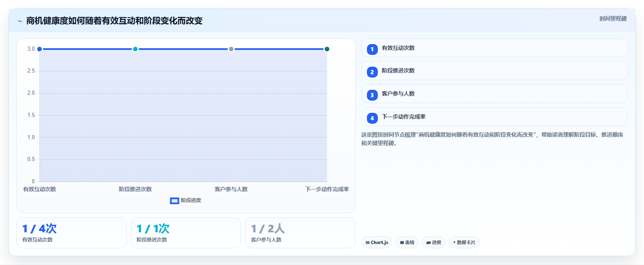Click the 阶段进度 legend label
Viewport: 644px width, 265px height.
[x=191, y=200]
